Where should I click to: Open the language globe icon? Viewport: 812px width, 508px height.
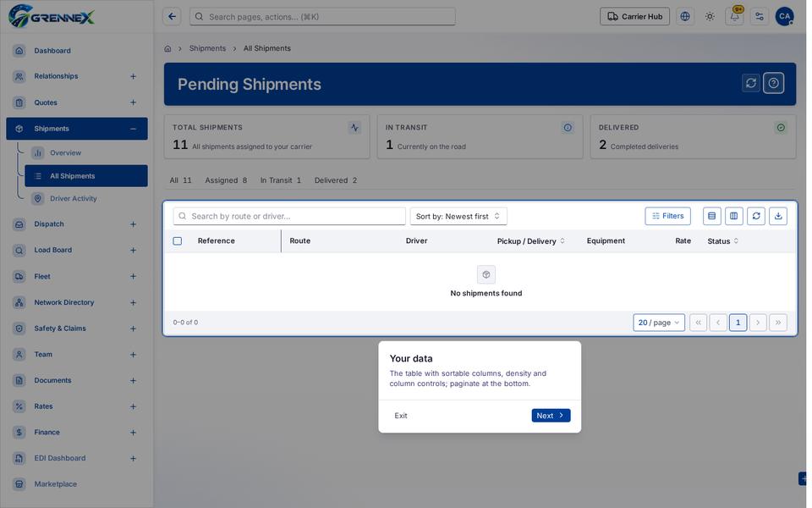tap(685, 17)
